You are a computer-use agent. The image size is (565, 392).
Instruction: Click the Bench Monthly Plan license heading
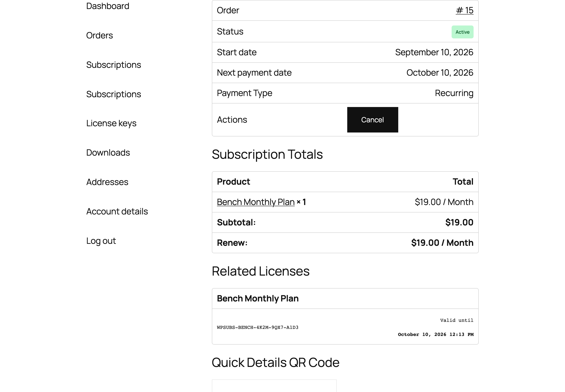(x=258, y=299)
